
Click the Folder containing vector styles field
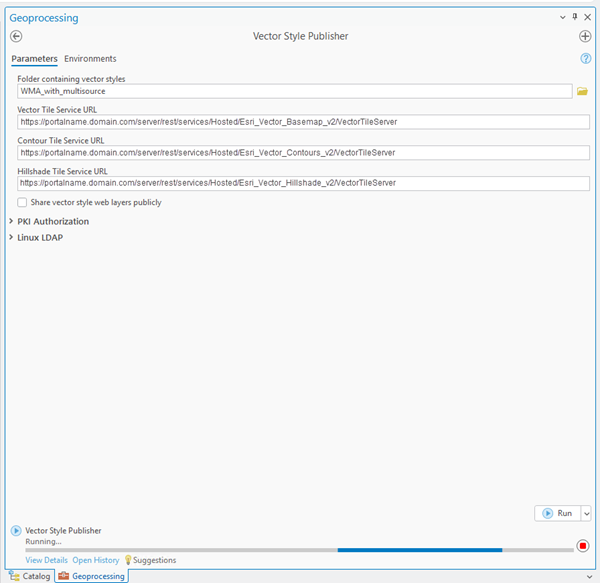[x=295, y=91]
